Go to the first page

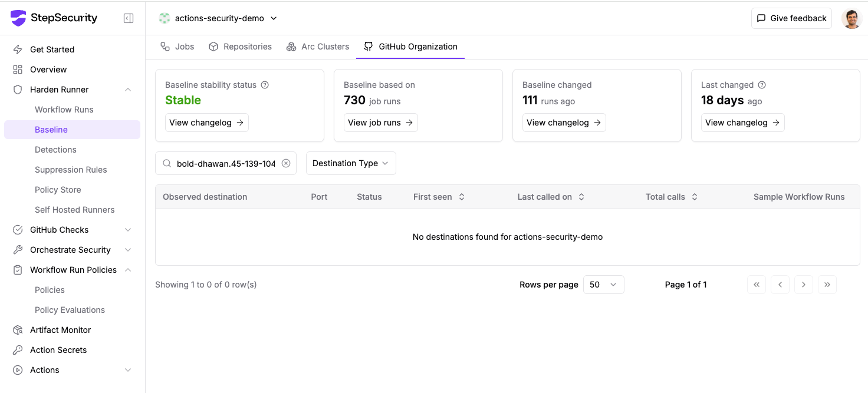tap(757, 285)
